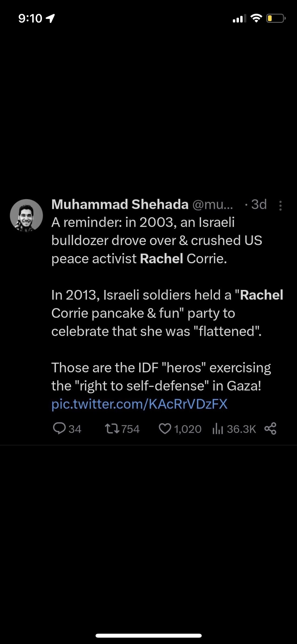This screenshot has width=297, height=644.
Task: Open the pic.twitter.com/KAcRrVDzFX link
Action: [139, 404]
